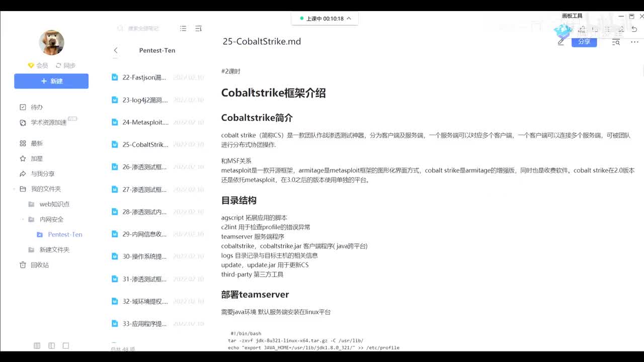
Task: Click the 目录结构 heading
Action: tap(239, 200)
